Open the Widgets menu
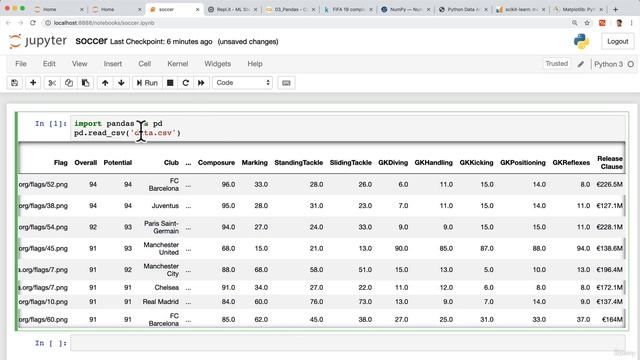 point(218,64)
